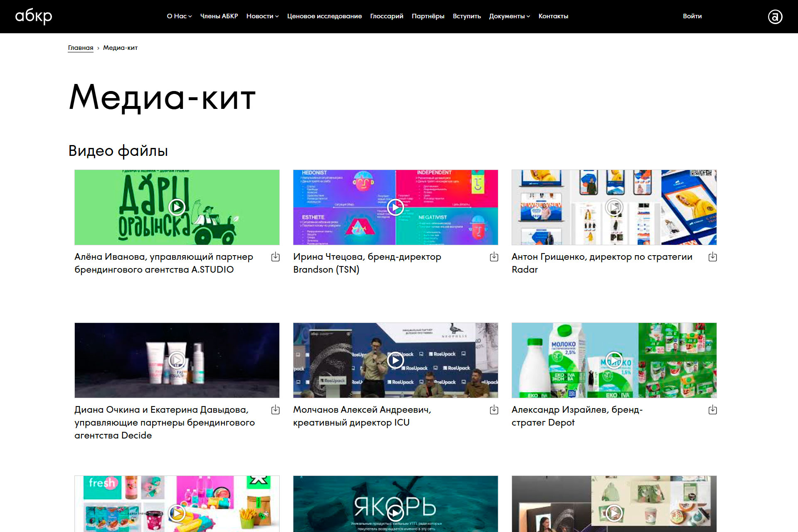Play the RosUpack speaker video
Viewport: 798px width, 532px height.
pyautogui.click(x=395, y=360)
